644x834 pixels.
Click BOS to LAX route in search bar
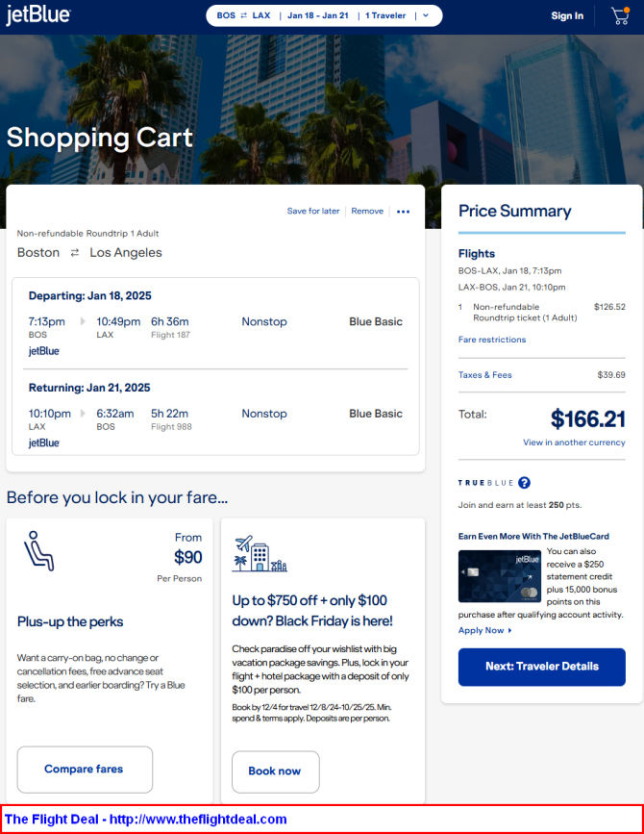243,15
